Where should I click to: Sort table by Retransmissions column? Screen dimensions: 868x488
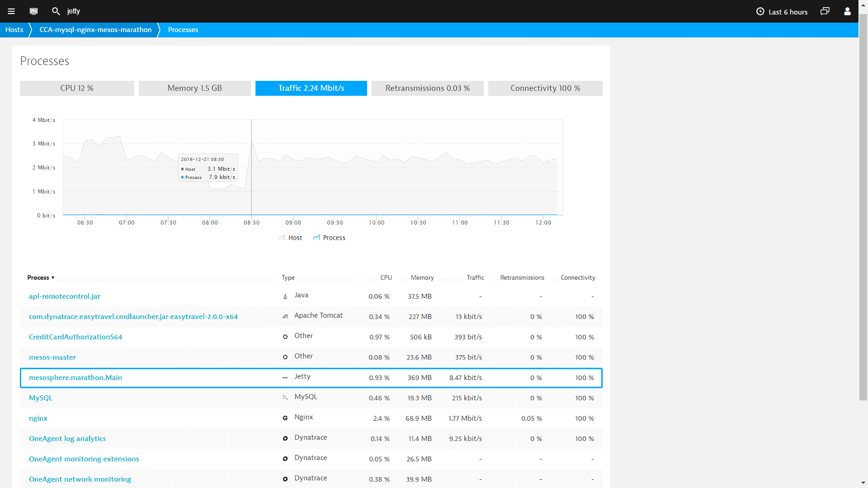point(522,278)
